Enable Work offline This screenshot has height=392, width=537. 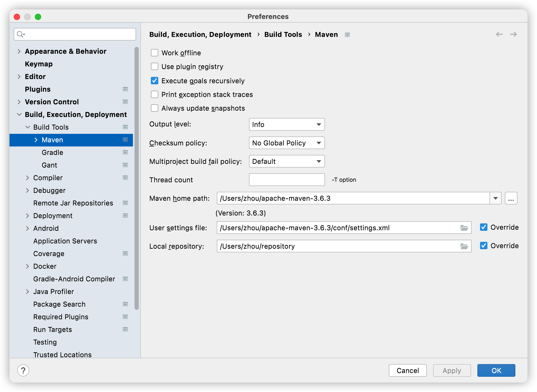155,53
